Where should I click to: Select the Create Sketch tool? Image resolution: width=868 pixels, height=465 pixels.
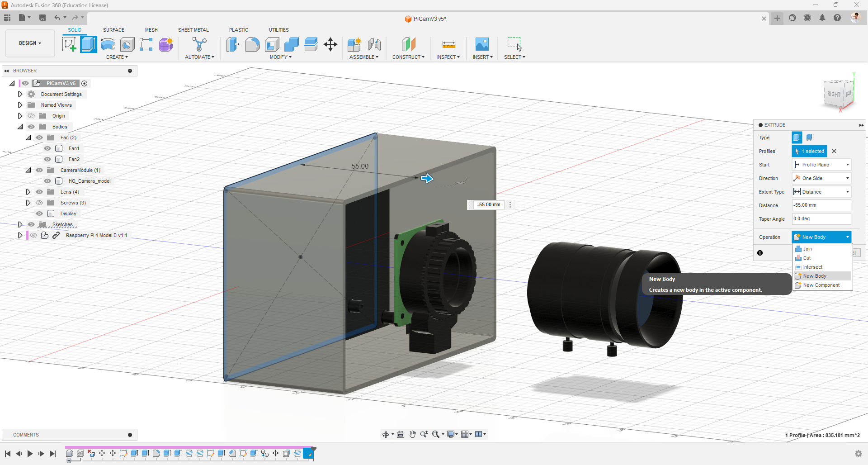tap(69, 44)
